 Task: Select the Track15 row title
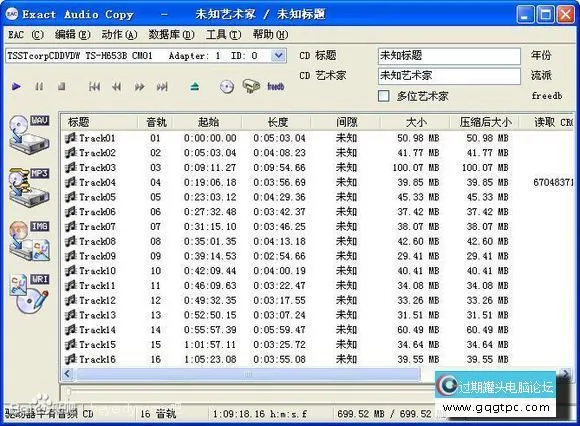pos(97,344)
